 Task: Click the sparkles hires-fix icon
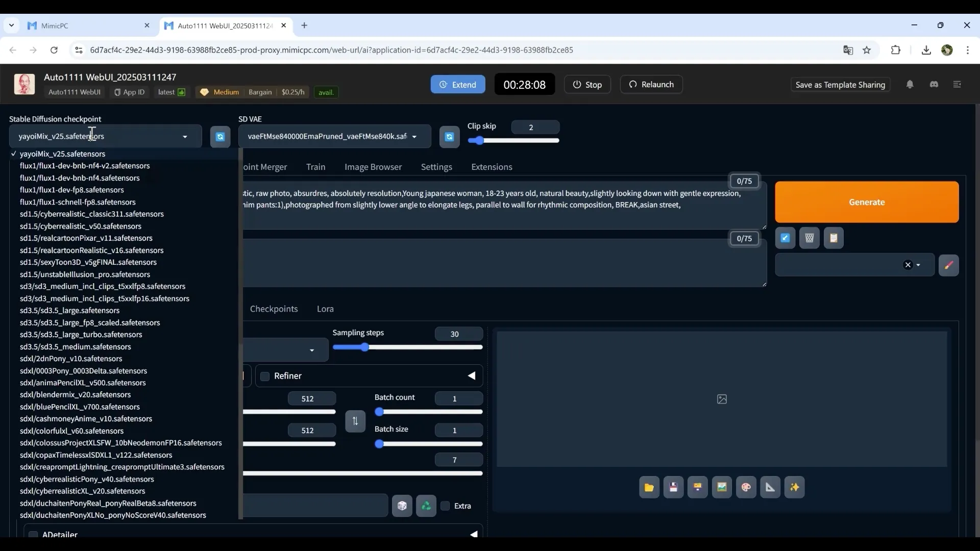pos(794,487)
